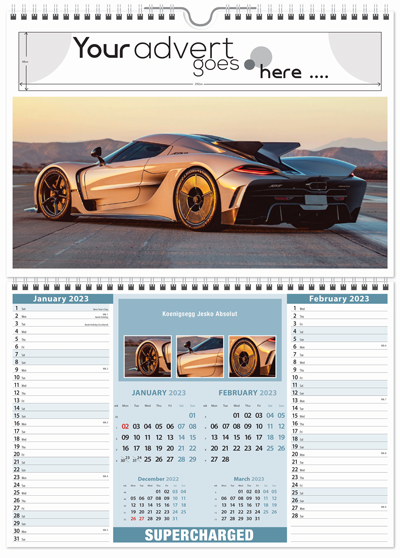400x558 pixels.
Task: Click the December 2022 mini calendar title
Action: point(158,479)
